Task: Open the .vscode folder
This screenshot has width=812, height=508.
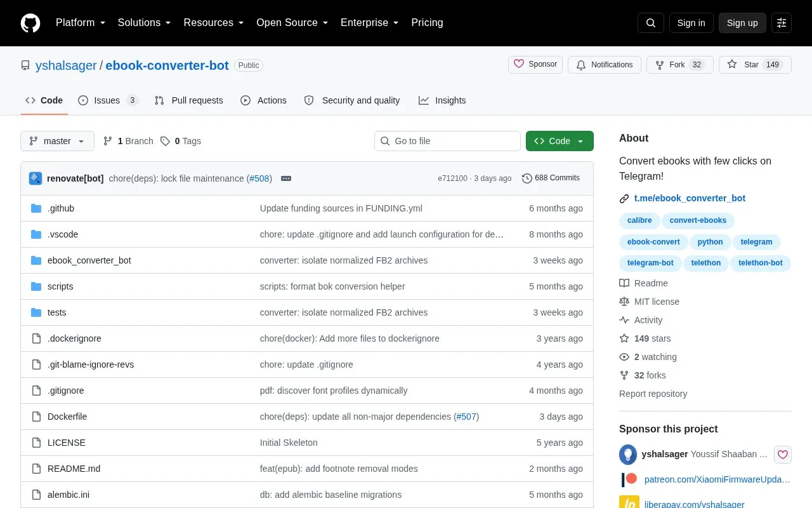Action: 63,234
